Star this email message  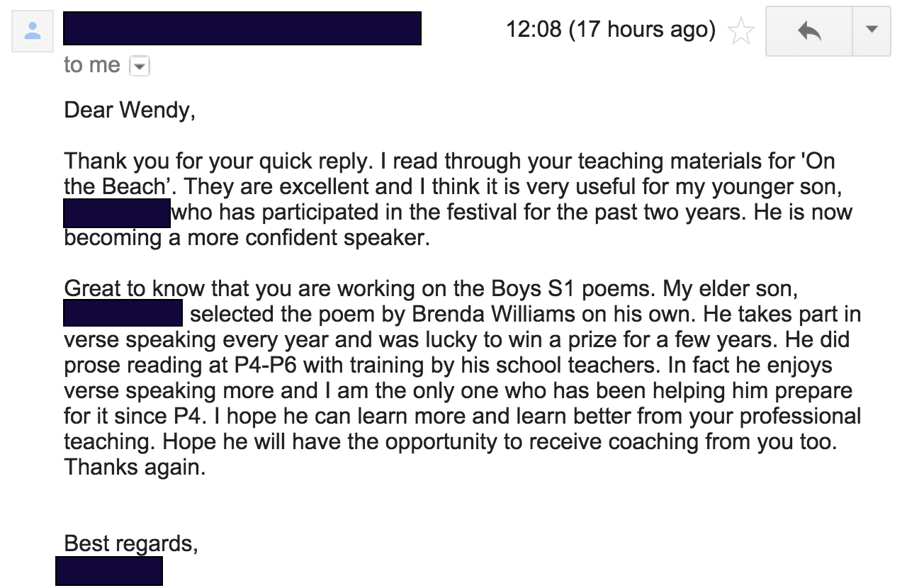pos(740,32)
